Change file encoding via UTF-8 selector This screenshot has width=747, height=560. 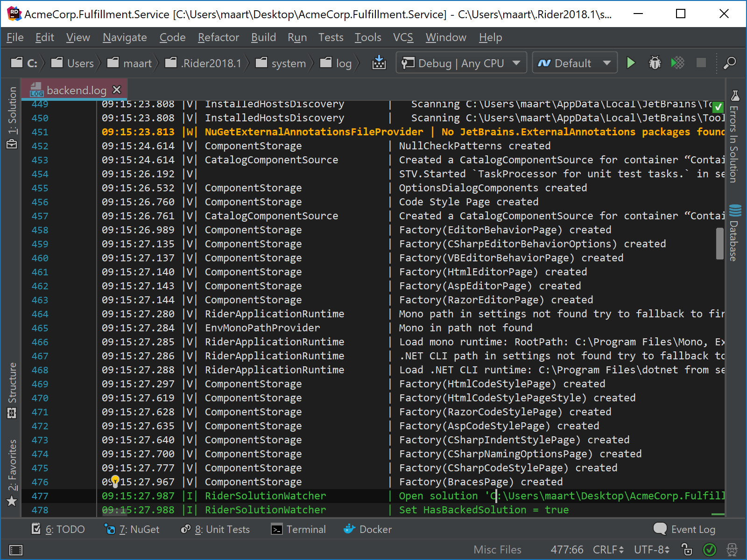pos(652,550)
